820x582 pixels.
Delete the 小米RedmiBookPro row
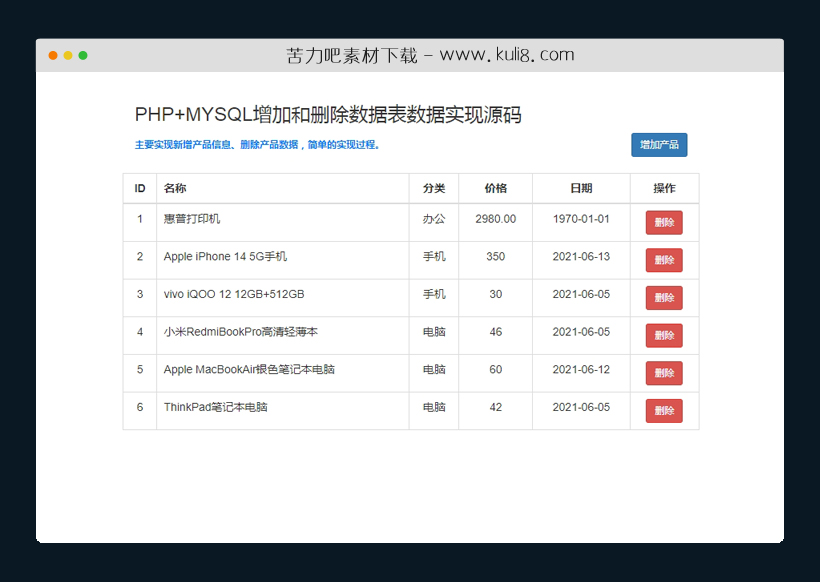(x=664, y=334)
